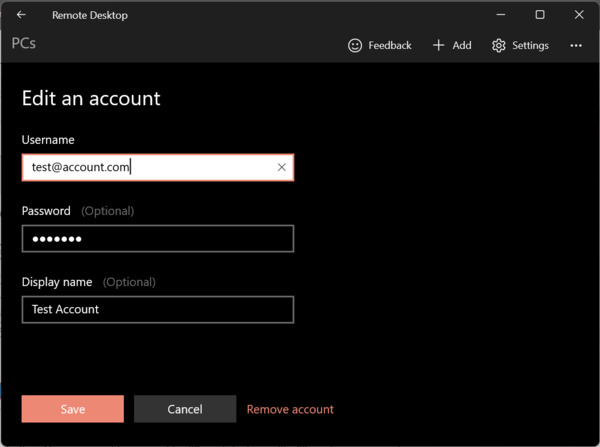Click the Remote Desktop title text
The width and height of the screenshot is (600, 447).
tap(90, 15)
